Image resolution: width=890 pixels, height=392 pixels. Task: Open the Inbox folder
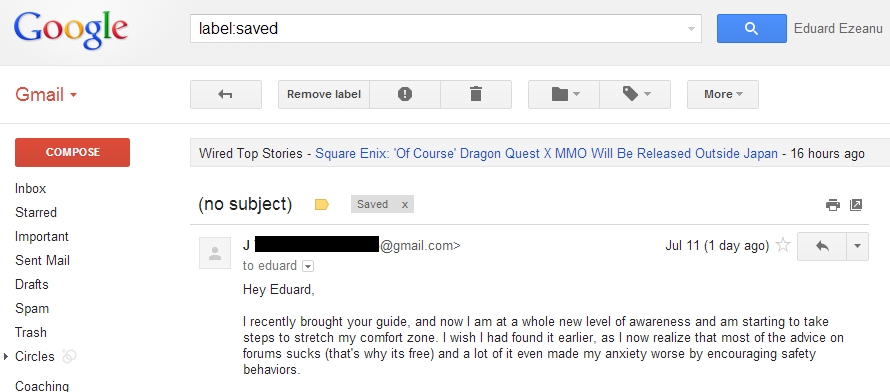[31, 188]
